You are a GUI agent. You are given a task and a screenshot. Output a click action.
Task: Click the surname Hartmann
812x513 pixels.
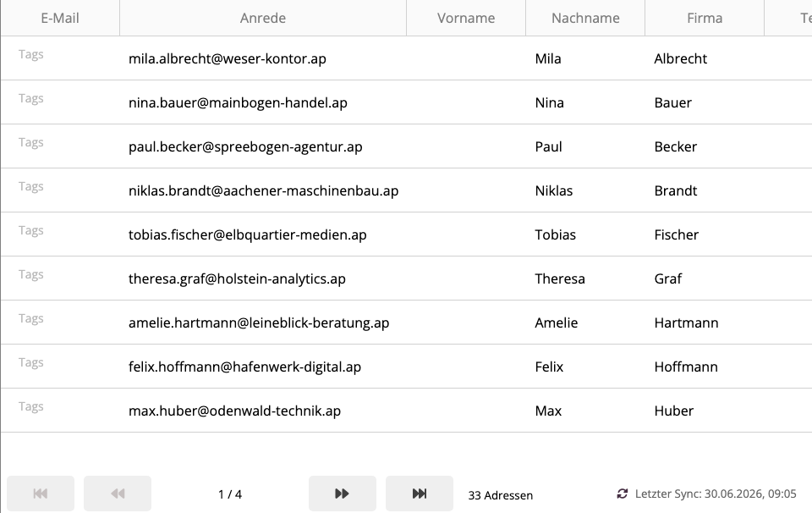(x=686, y=323)
